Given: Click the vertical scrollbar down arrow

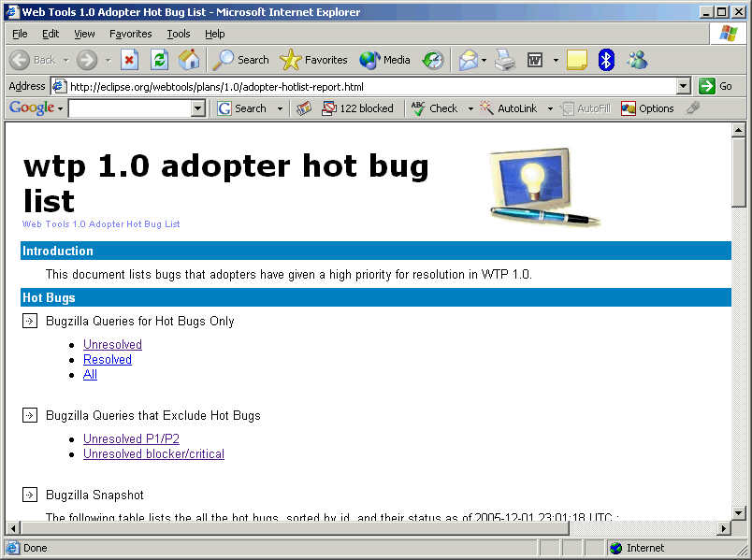Looking at the screenshot, I should pos(739,512).
